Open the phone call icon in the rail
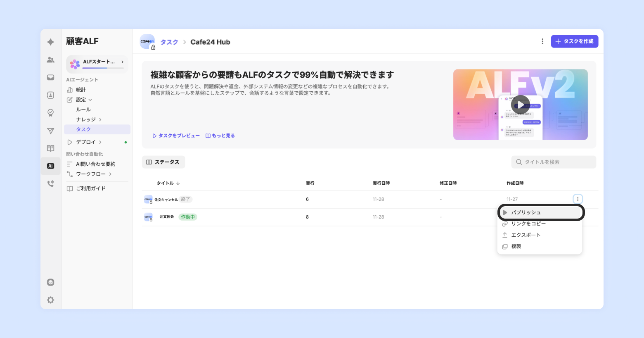This screenshot has width=644, height=338. tap(50, 183)
